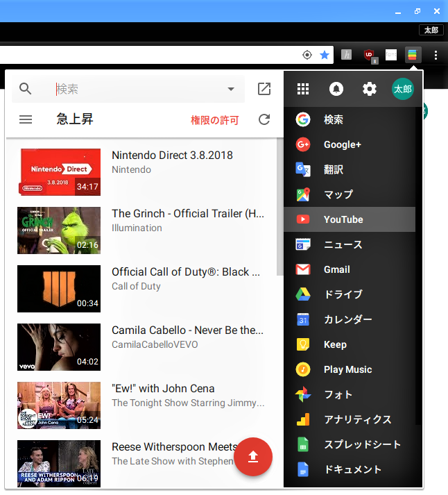448x495 pixels.
Task: Open "Ew!" with John Cena title
Action: point(163,389)
